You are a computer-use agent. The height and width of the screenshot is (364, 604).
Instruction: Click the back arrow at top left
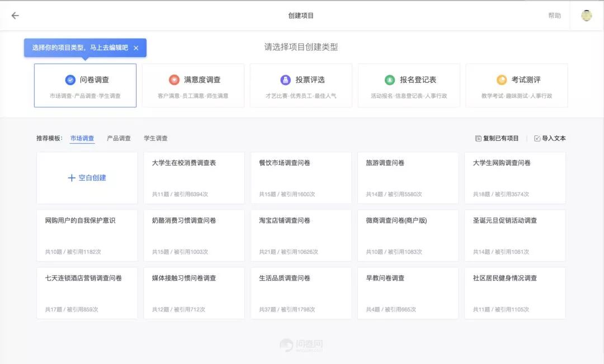(x=15, y=15)
